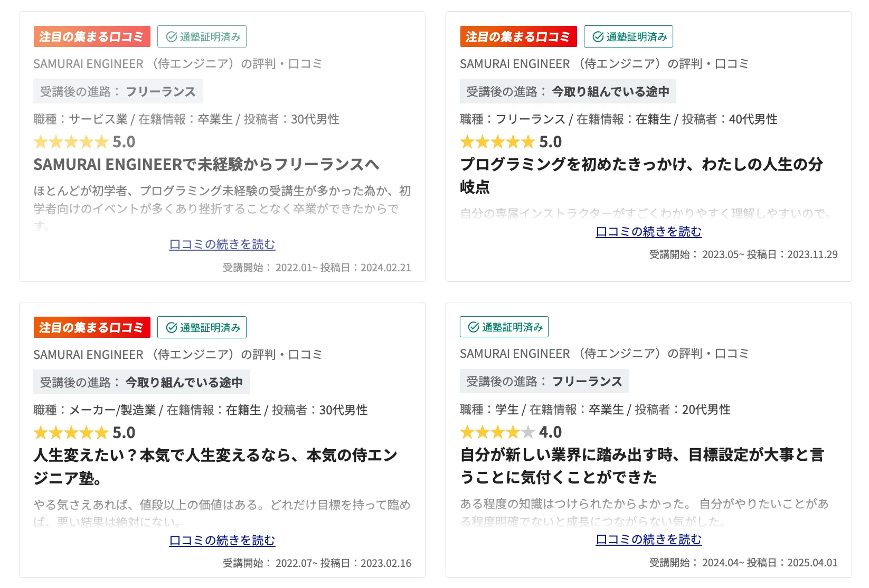Click the 通塾証明済み badge in the 40代男性 review
The width and height of the screenshot is (869, 588).
628,36
